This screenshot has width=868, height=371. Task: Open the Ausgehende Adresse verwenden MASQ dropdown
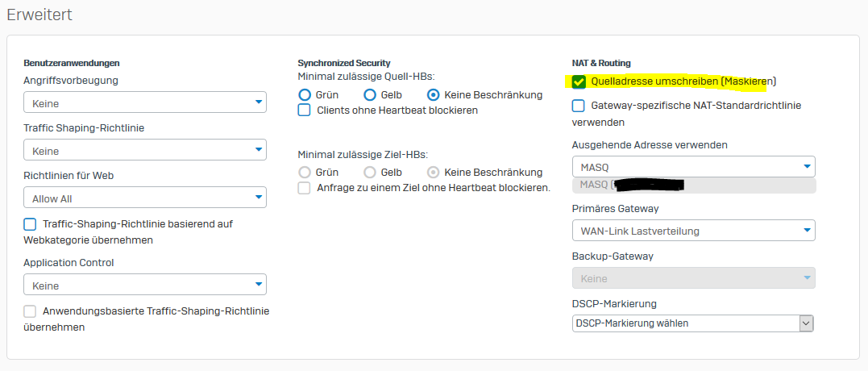tap(693, 167)
